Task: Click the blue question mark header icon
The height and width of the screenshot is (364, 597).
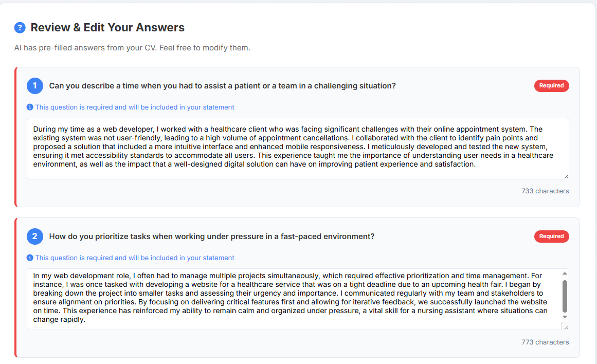Action: pyautogui.click(x=20, y=28)
